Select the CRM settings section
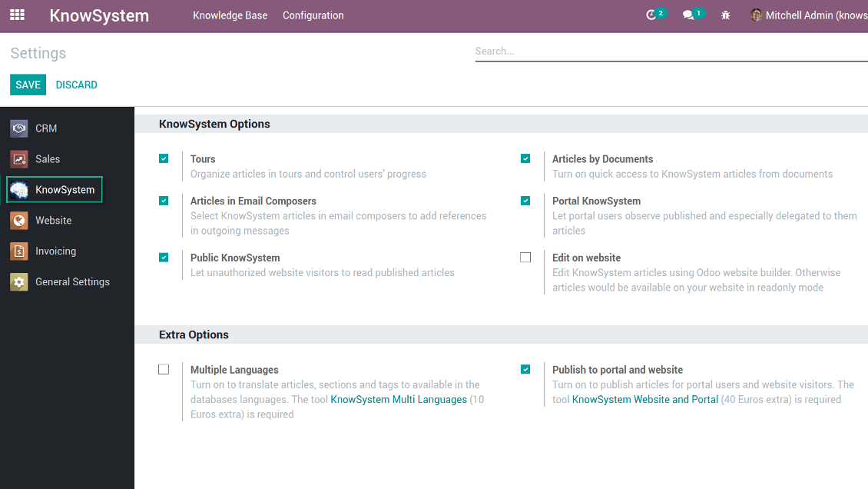Image resolution: width=868 pixels, height=489 pixels. [x=46, y=128]
